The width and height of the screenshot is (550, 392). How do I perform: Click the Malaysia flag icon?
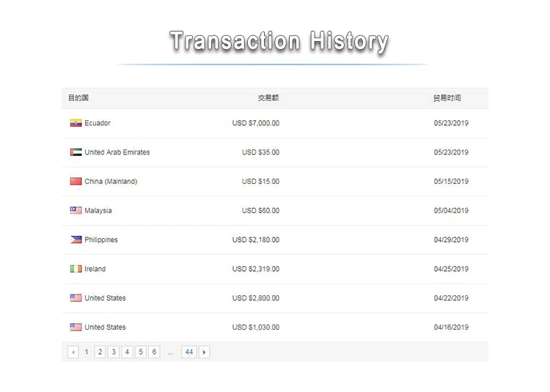pos(76,211)
